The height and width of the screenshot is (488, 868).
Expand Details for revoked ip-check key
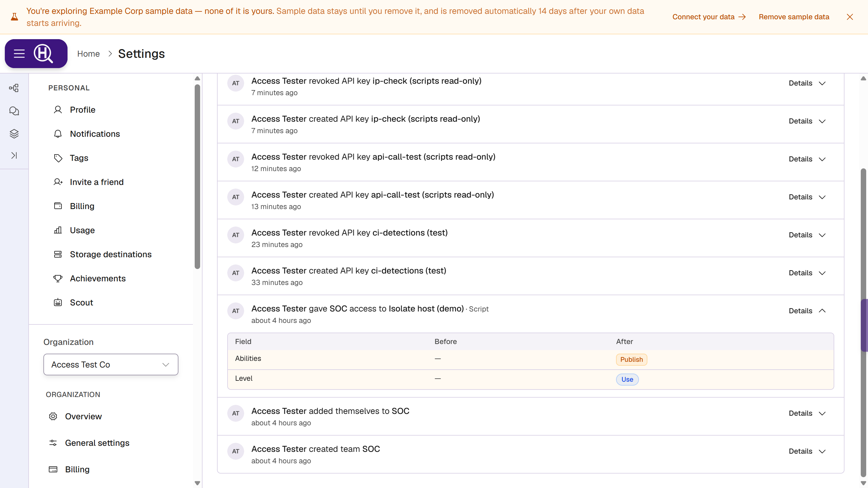coord(807,83)
